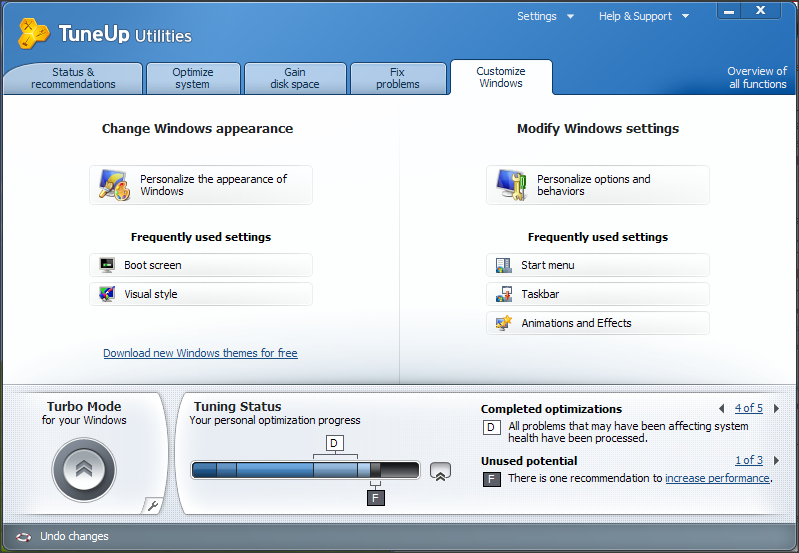Screen dimensions: 799x553
Task: Click the monitor wrench Personalize options icon
Action: (x=511, y=185)
